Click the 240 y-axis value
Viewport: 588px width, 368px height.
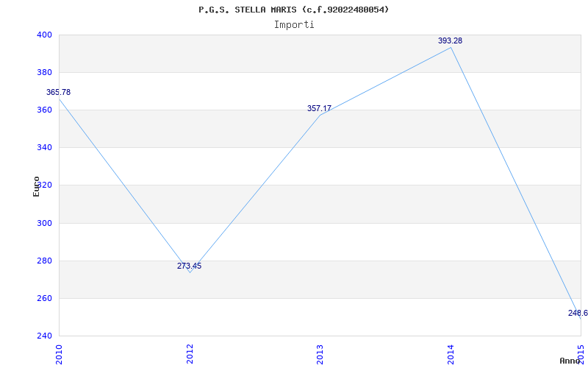(44, 336)
